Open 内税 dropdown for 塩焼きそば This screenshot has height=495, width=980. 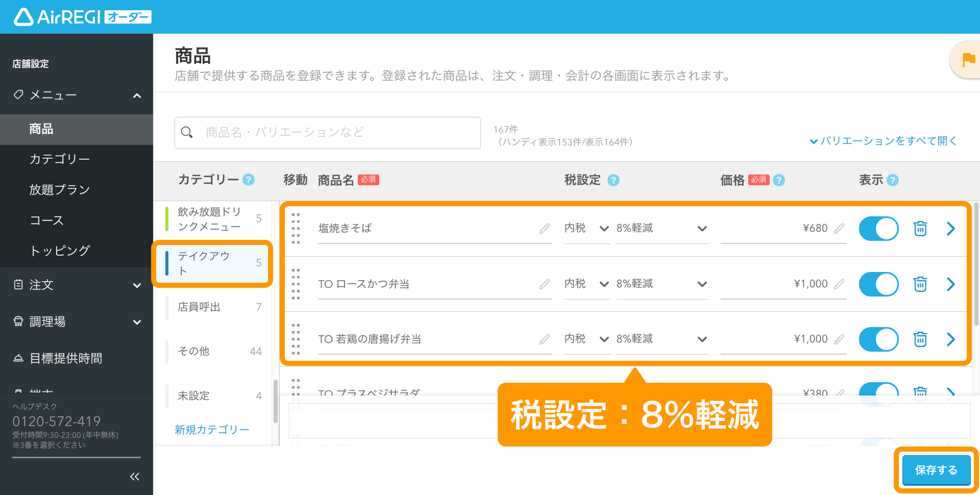tap(587, 229)
